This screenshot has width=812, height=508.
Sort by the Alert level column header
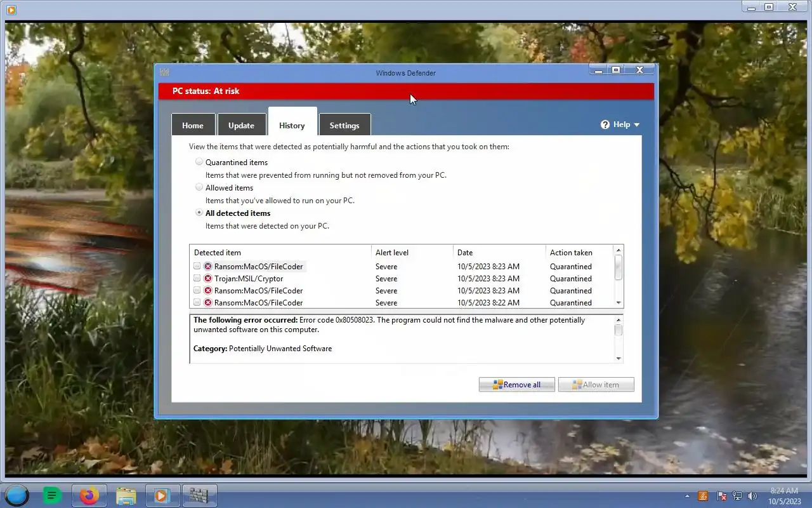tap(412, 253)
